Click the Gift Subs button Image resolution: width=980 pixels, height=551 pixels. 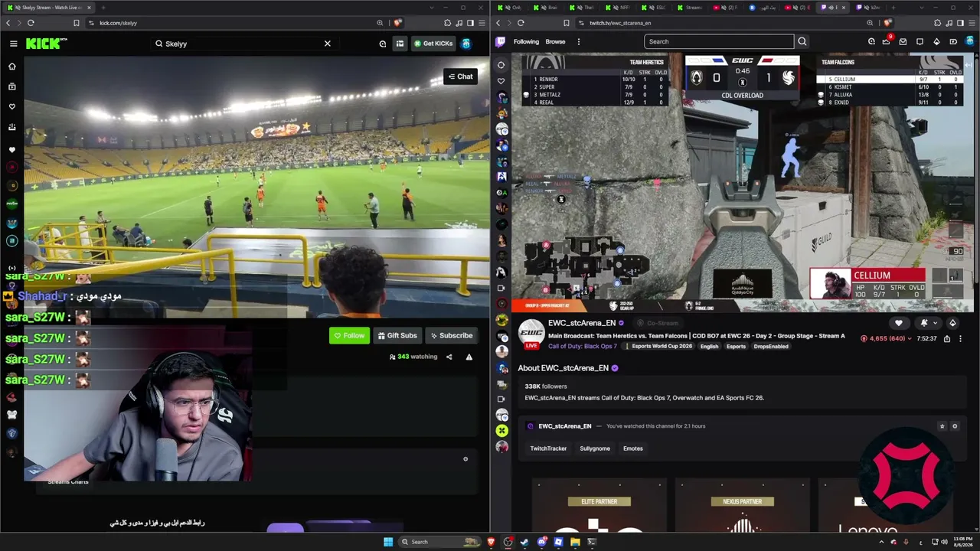[397, 335]
